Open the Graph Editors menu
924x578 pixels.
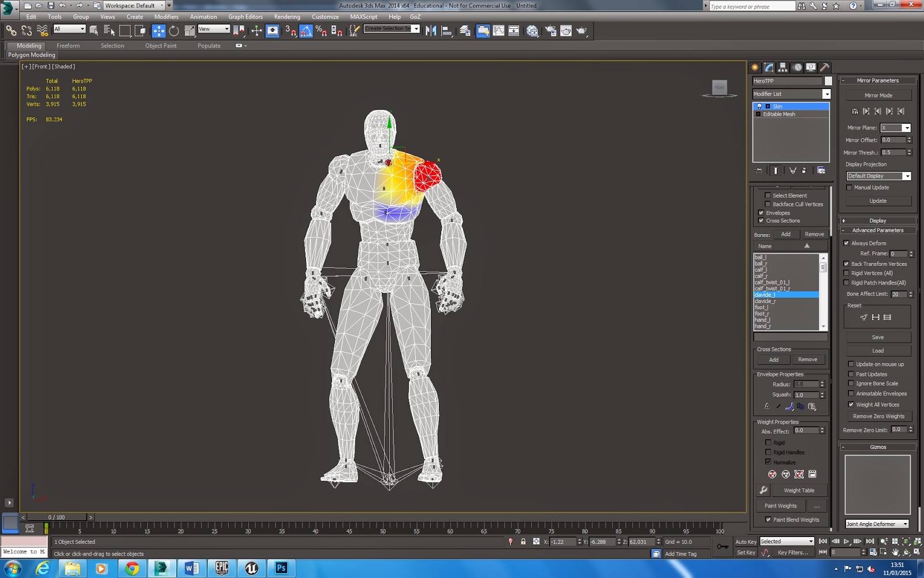pos(245,17)
